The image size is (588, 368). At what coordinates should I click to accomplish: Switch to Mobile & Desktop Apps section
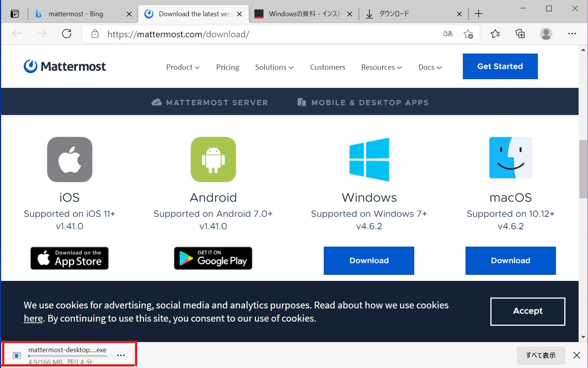click(363, 103)
